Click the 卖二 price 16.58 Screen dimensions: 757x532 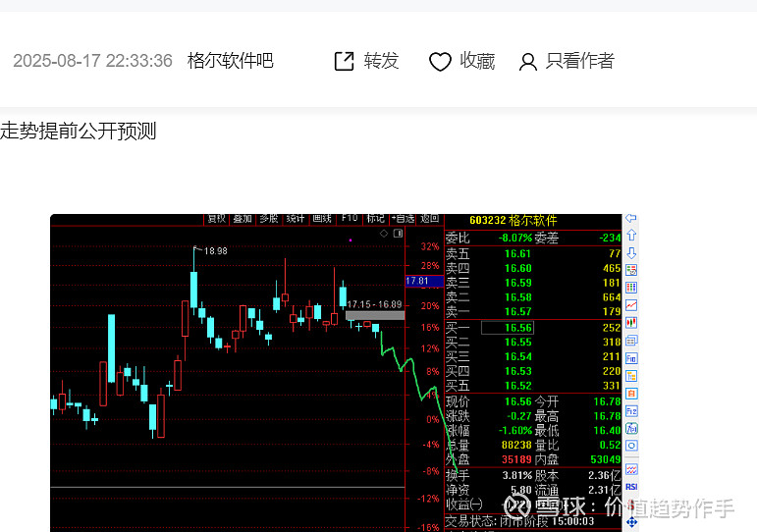point(517,296)
